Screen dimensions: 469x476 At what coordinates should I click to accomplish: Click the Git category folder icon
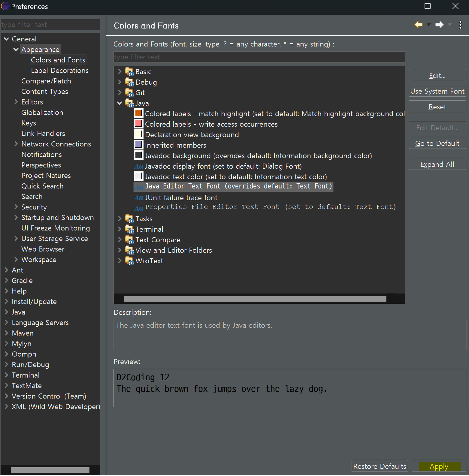(129, 93)
